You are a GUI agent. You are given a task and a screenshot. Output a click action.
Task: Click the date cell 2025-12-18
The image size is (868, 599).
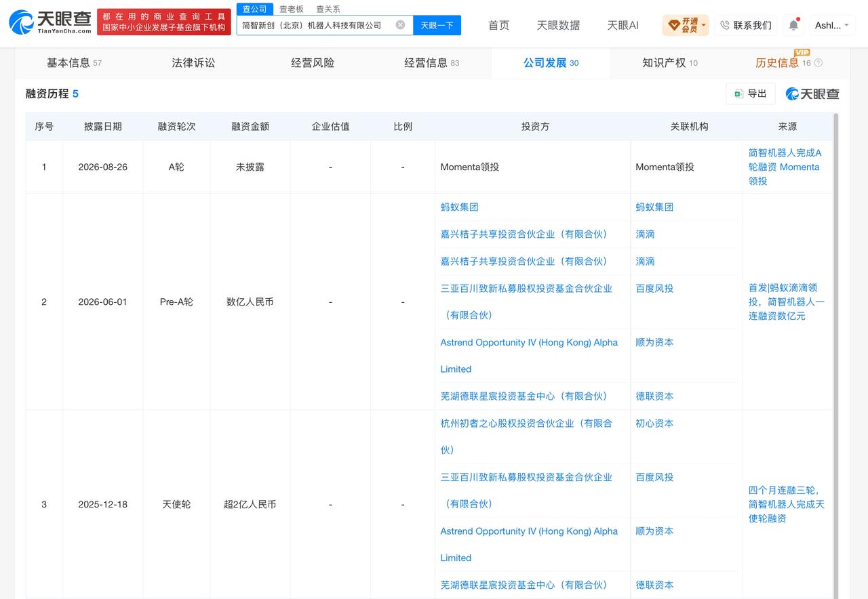pos(103,504)
